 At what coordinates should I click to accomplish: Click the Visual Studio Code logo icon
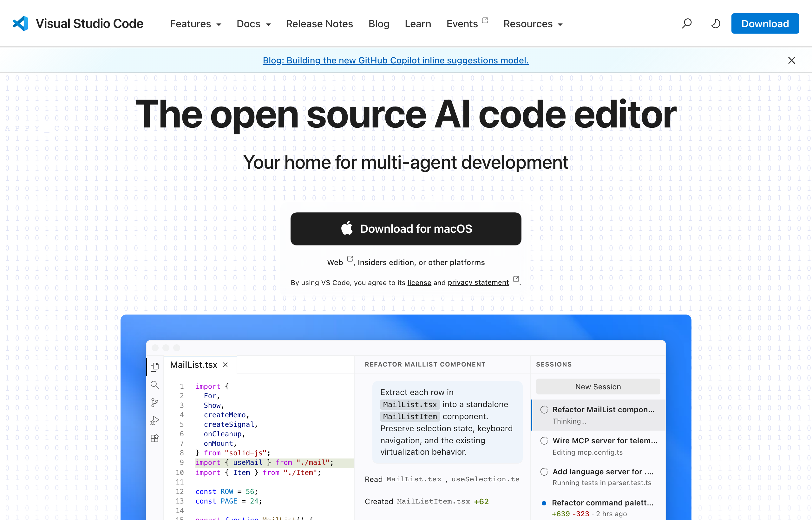coord(20,24)
